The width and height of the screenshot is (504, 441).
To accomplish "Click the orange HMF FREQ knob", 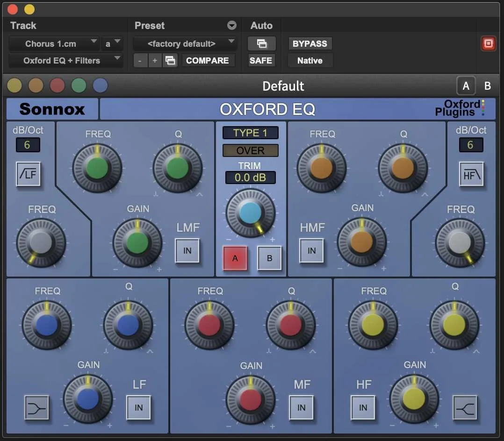I will click(x=321, y=168).
